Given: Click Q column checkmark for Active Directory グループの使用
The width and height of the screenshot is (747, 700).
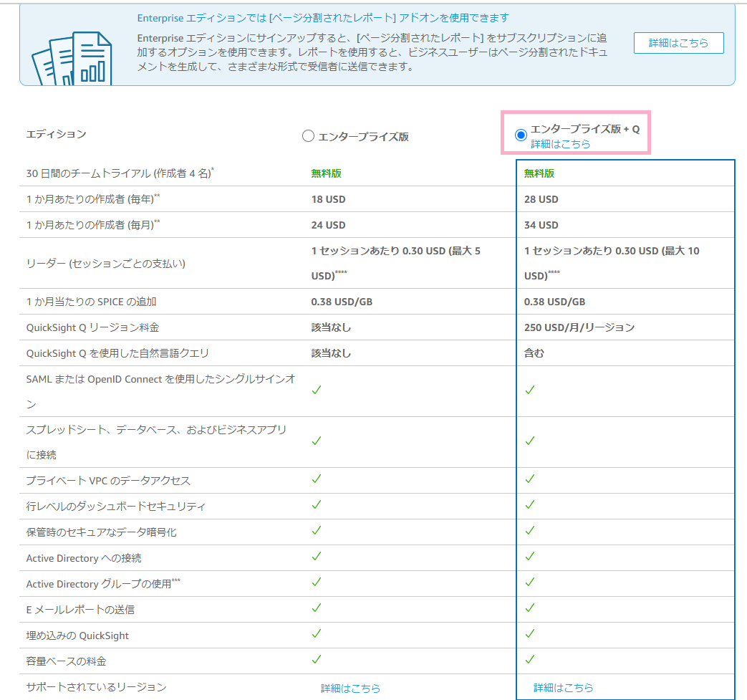Looking at the screenshot, I should 530,582.
